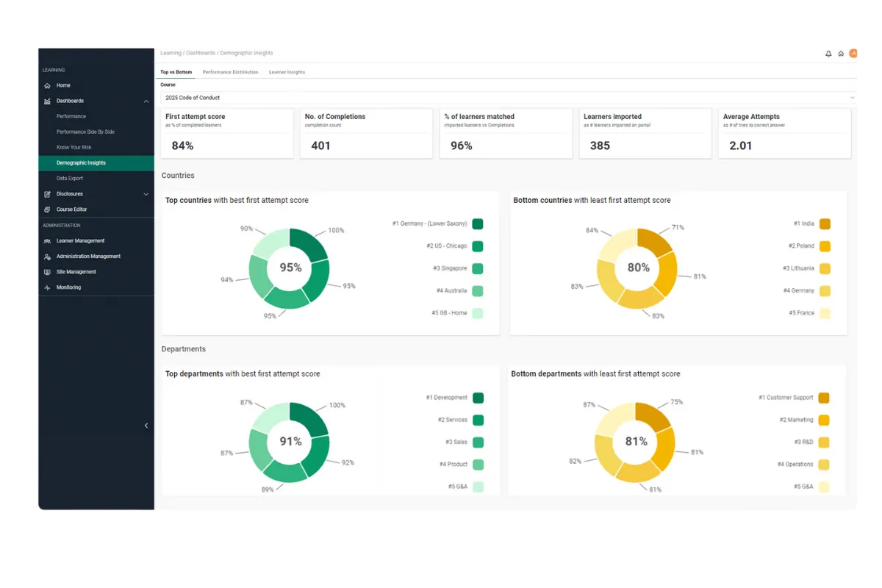Viewport: 882px width, 588px height.
Task: Click the Learner Management people icon
Action: click(47, 241)
